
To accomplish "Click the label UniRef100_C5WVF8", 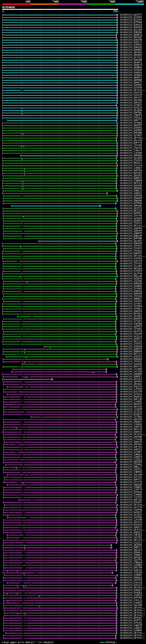I will click(131, 115).
